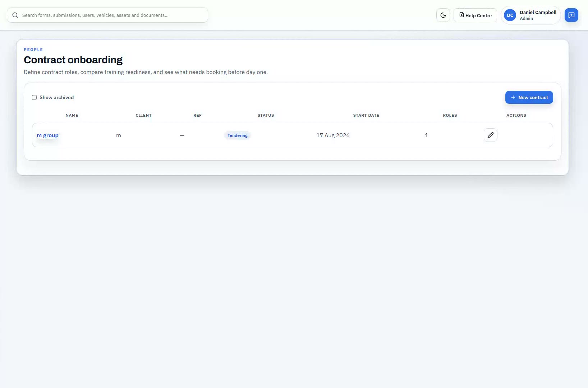Click the PEOPLE breadcrumb label
Viewport: 588px width, 388px height.
click(x=33, y=50)
